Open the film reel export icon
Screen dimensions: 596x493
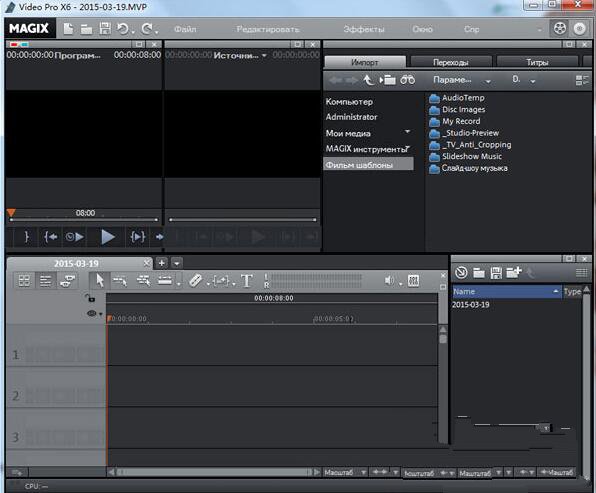[x=560, y=29]
